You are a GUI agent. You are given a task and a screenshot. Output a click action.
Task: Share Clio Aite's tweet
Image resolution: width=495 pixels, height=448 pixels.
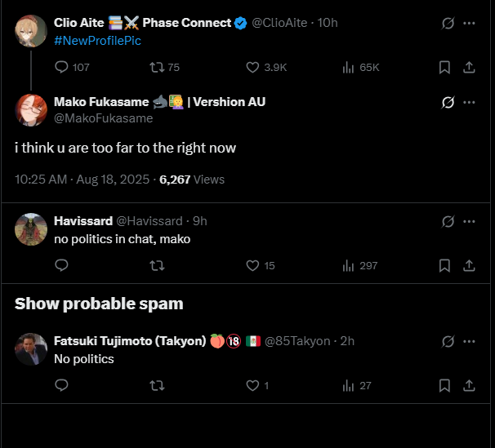(x=469, y=67)
